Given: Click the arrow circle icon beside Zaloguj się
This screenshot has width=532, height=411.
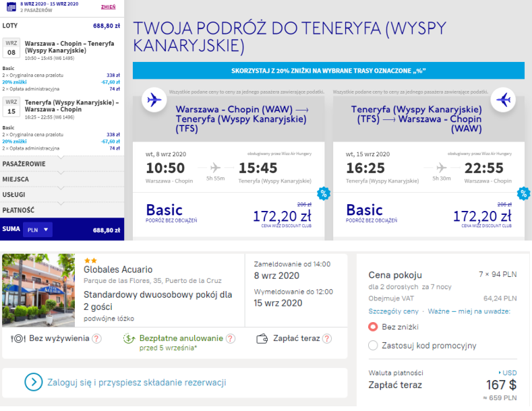Looking at the screenshot, I should click(34, 382).
